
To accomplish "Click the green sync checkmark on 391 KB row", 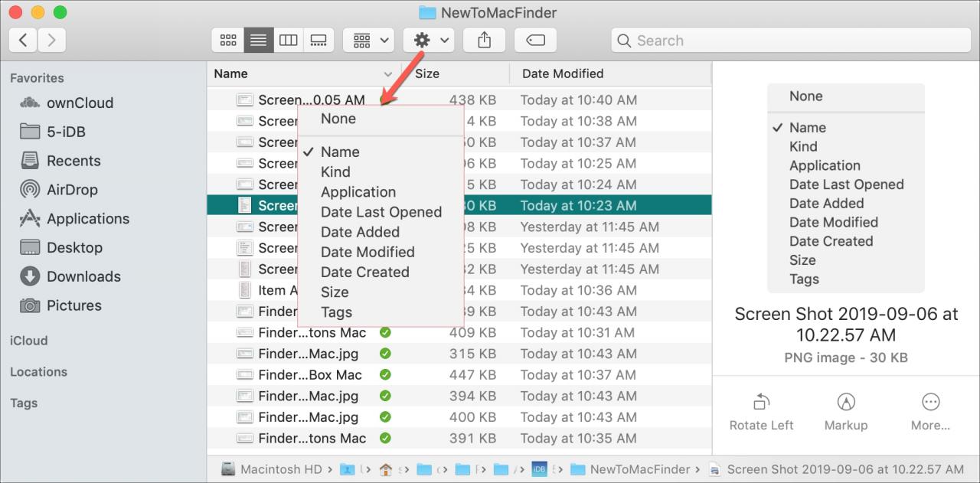I will 385,439.
